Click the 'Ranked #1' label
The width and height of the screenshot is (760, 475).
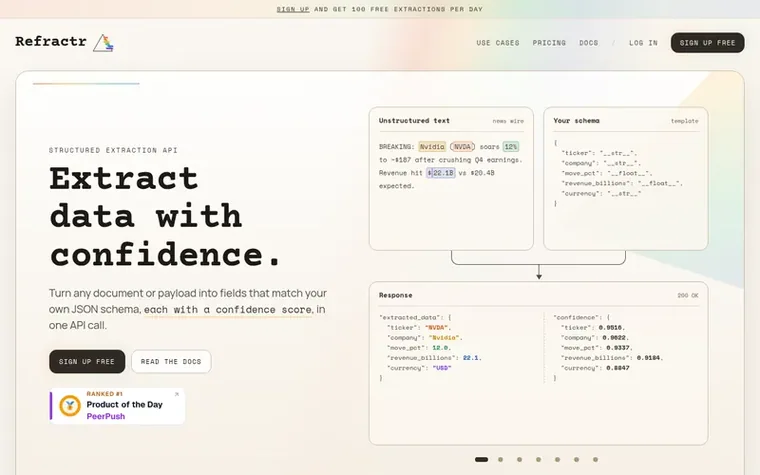(x=104, y=394)
